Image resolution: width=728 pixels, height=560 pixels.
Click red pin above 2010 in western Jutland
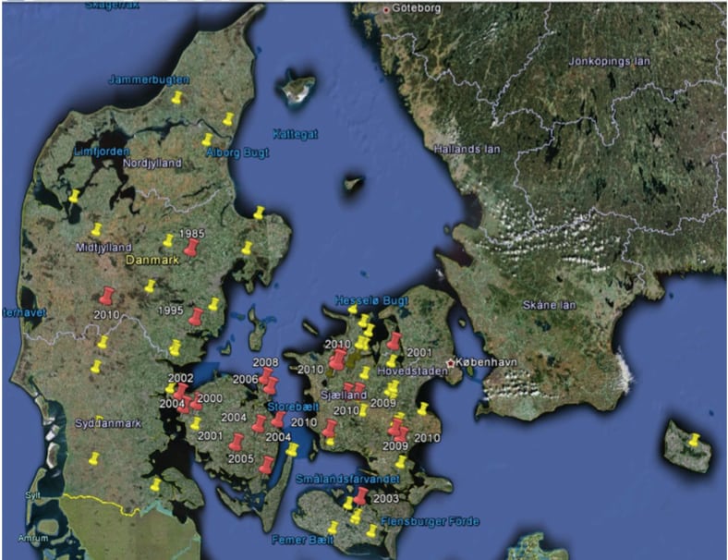click(107, 297)
